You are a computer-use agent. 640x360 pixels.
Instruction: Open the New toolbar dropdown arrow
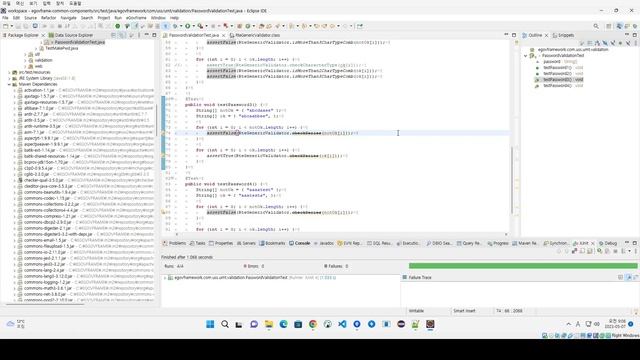(11, 26)
